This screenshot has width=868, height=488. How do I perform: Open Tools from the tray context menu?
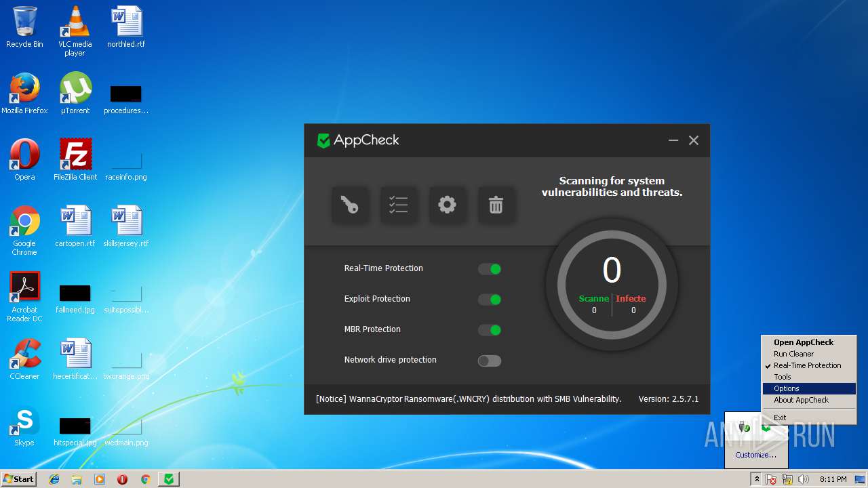[x=809, y=377]
